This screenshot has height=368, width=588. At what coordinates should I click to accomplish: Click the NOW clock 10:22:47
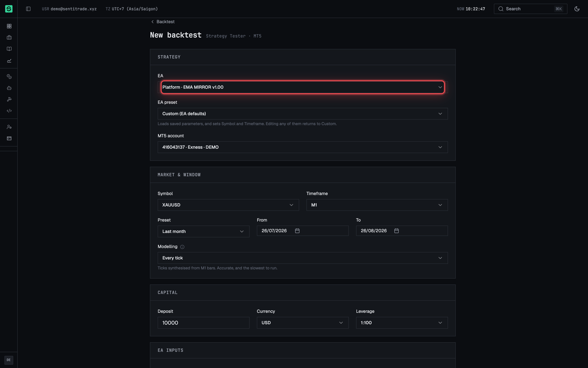point(475,9)
